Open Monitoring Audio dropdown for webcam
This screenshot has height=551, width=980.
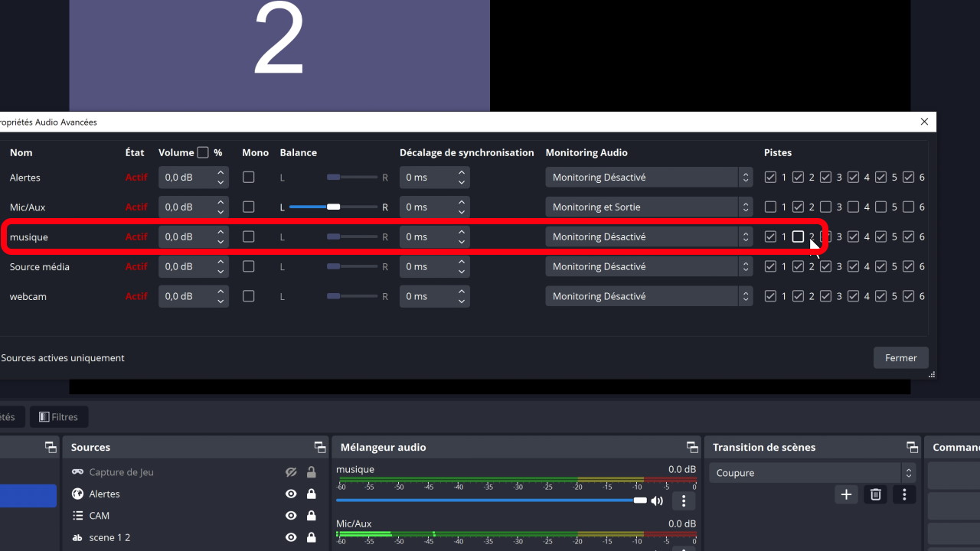(x=648, y=296)
